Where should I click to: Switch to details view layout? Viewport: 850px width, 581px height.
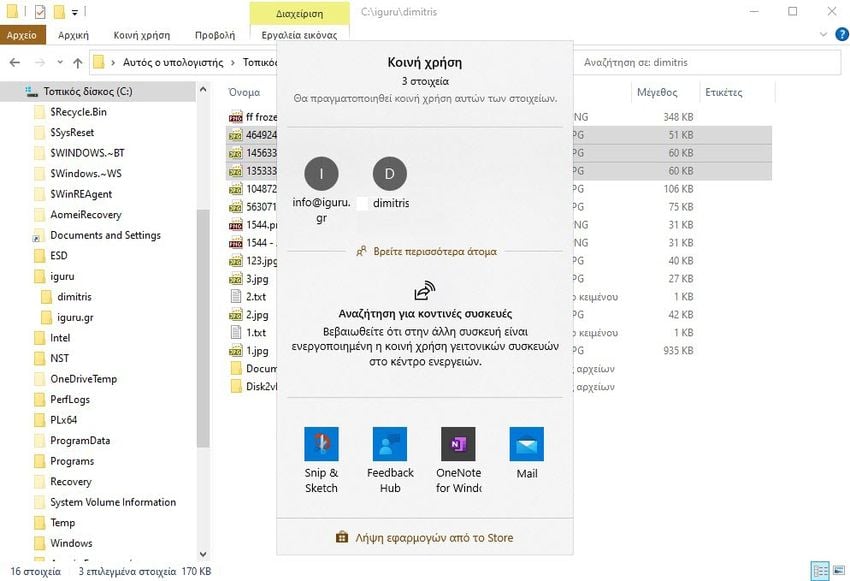(820, 571)
